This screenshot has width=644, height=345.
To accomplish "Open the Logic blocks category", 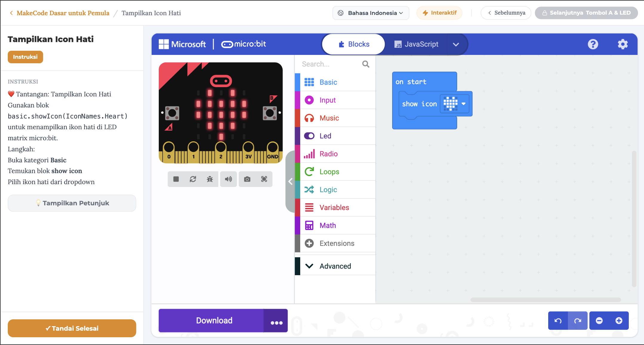I will click(x=335, y=190).
